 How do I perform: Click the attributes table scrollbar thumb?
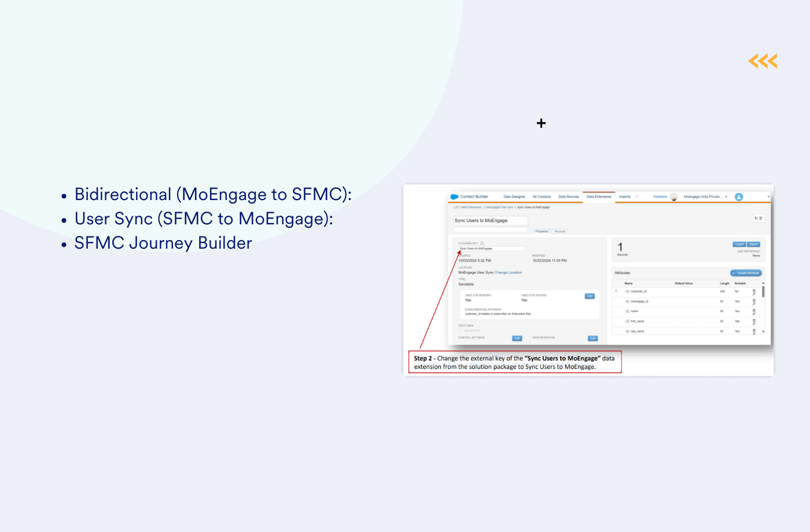[x=763, y=291]
